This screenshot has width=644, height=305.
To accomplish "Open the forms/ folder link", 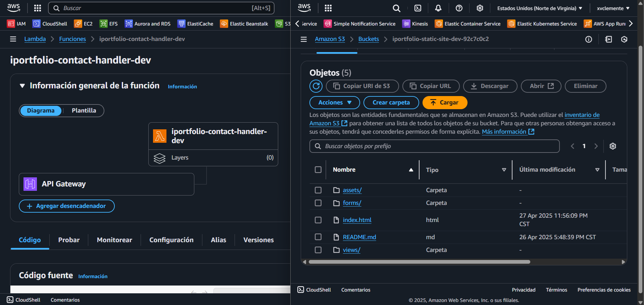I will (352, 203).
